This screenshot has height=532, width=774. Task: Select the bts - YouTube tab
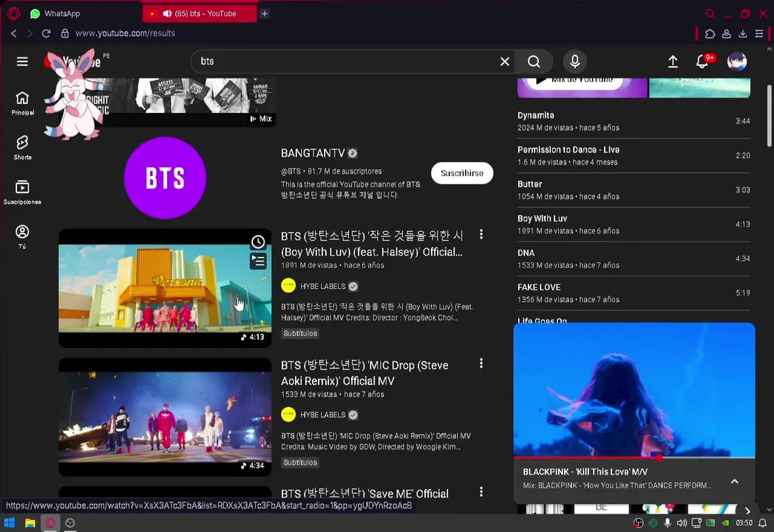[x=200, y=13]
